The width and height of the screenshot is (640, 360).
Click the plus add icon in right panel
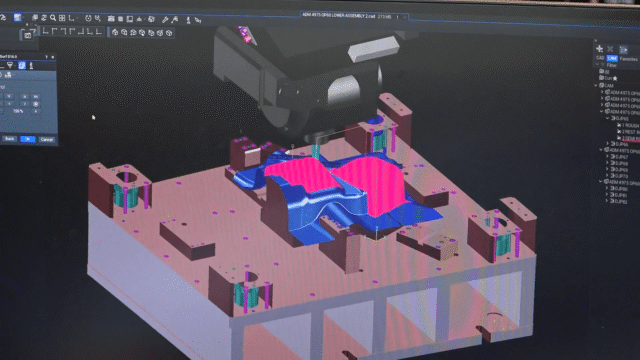(x=599, y=49)
